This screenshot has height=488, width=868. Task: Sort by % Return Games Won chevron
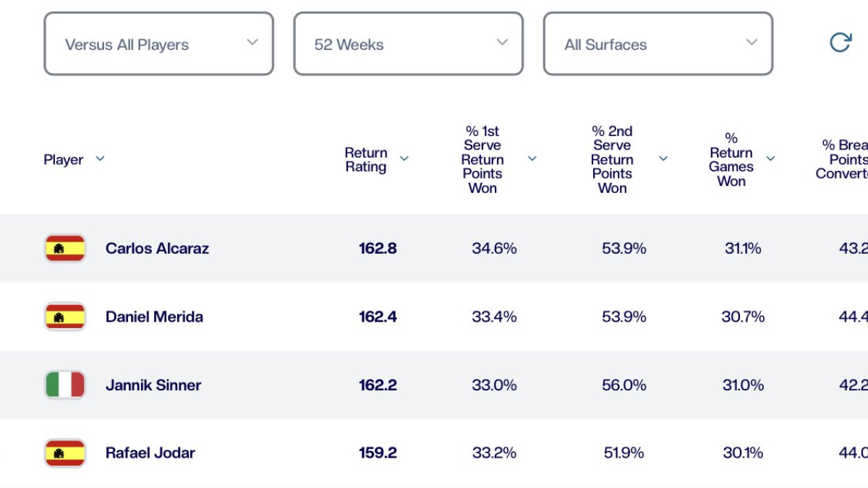tap(770, 159)
